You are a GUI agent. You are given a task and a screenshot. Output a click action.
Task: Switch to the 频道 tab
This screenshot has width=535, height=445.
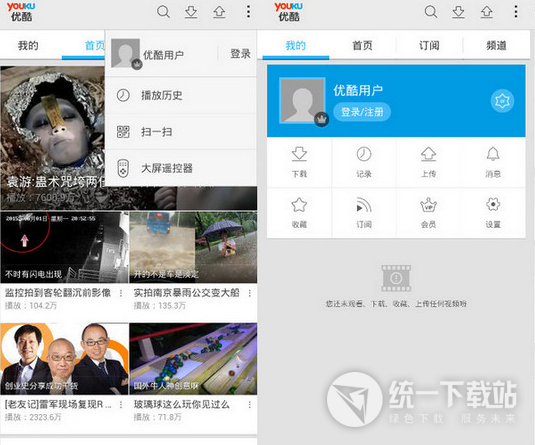(496, 45)
